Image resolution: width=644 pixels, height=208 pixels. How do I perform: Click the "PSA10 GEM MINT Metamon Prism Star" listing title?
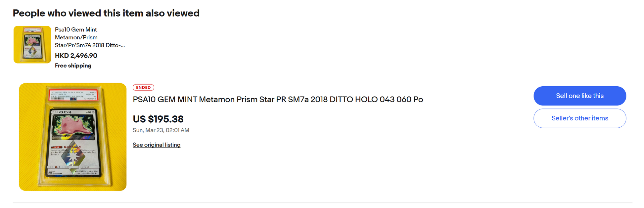tap(278, 100)
